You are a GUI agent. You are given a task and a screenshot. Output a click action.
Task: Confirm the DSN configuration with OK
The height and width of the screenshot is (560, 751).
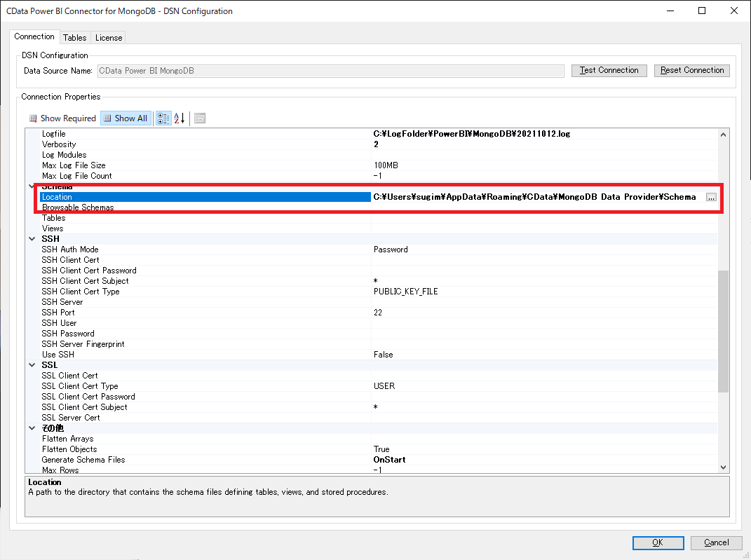pyautogui.click(x=658, y=542)
